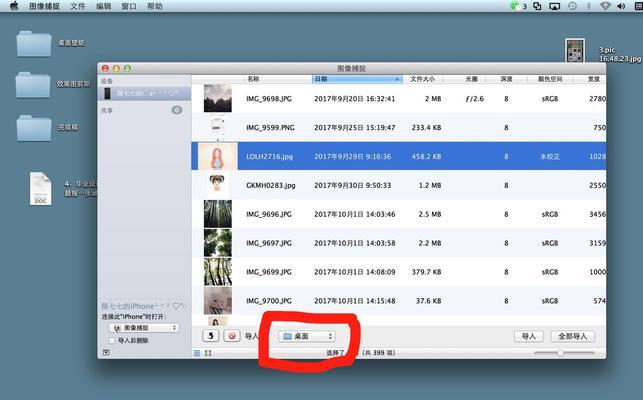The width and height of the screenshot is (643, 400).
Task: Select thumbnail of IMG_9697.JPG
Action: (x=218, y=243)
